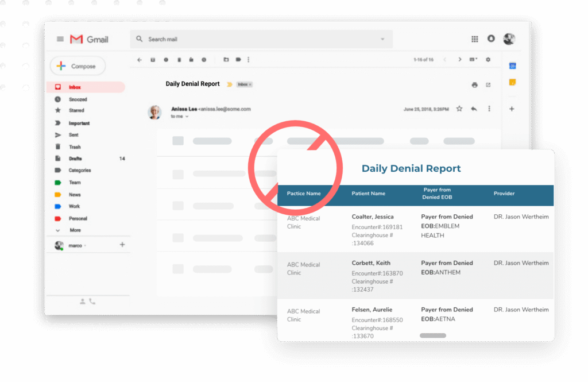This screenshot has width=588, height=382.
Task: Open the Sent folder
Action: click(x=73, y=135)
